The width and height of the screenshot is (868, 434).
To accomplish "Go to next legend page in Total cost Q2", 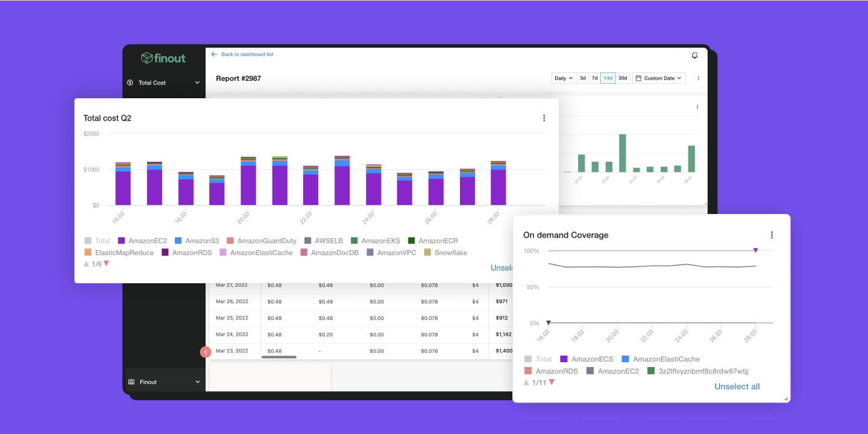I will 106,264.
